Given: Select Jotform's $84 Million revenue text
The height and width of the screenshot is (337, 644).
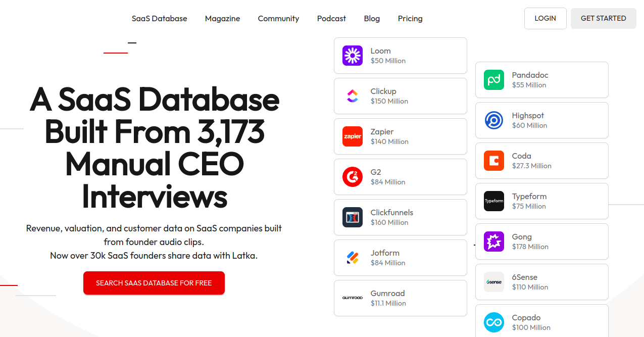Looking at the screenshot, I should (x=388, y=263).
